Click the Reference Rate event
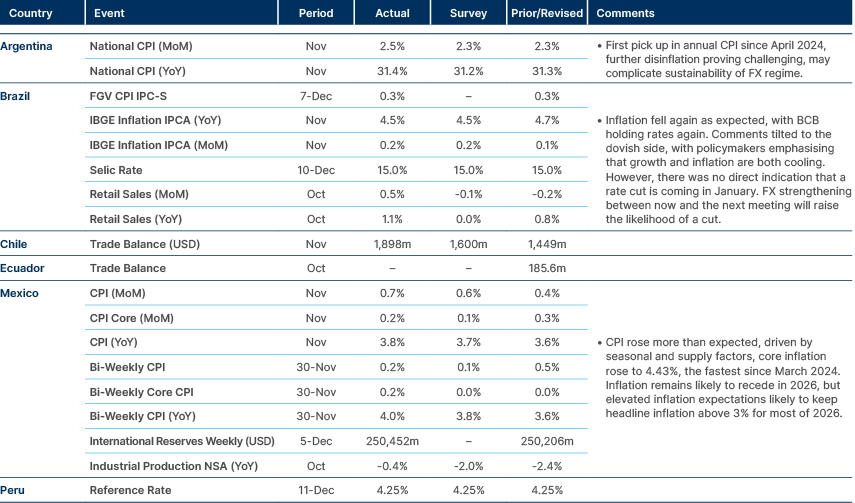 [x=130, y=490]
